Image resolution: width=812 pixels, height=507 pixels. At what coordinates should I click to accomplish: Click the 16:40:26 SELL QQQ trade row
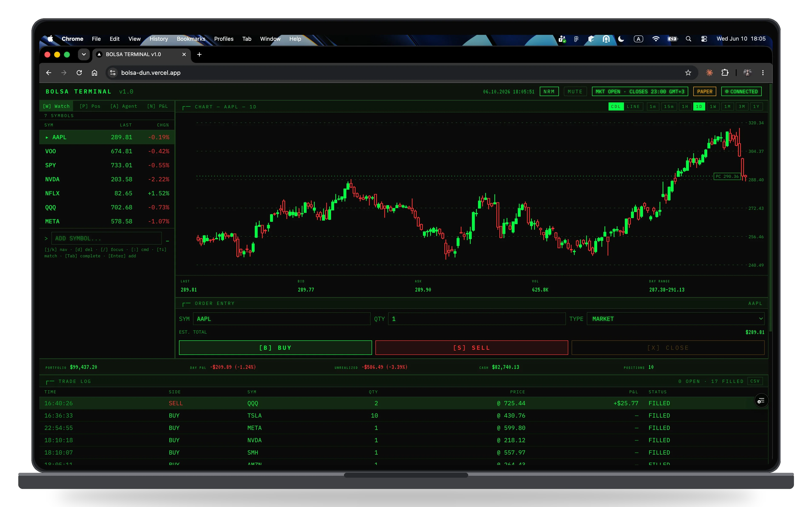pos(404,403)
